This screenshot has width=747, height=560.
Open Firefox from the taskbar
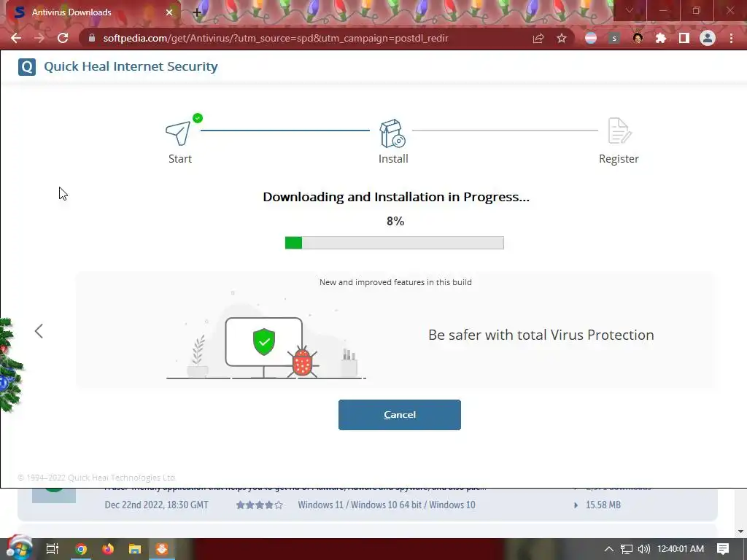[108, 549]
